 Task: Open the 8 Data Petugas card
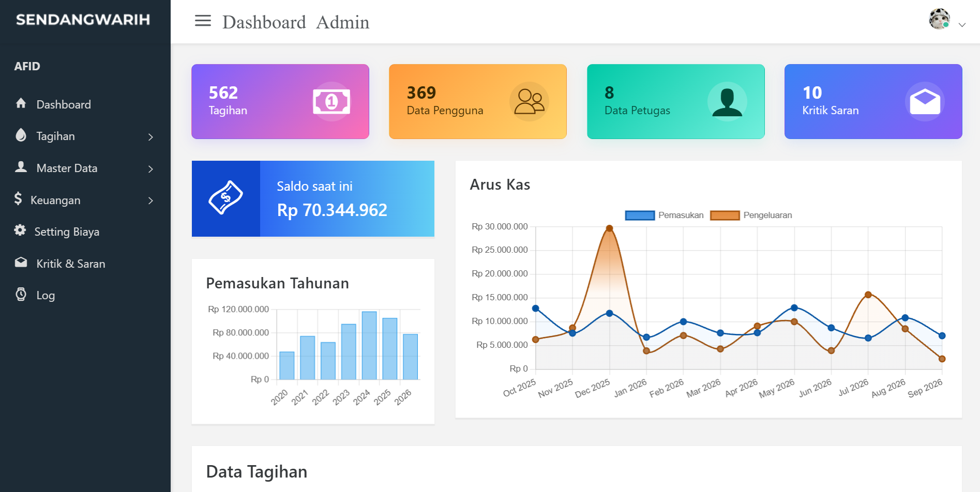(676, 101)
